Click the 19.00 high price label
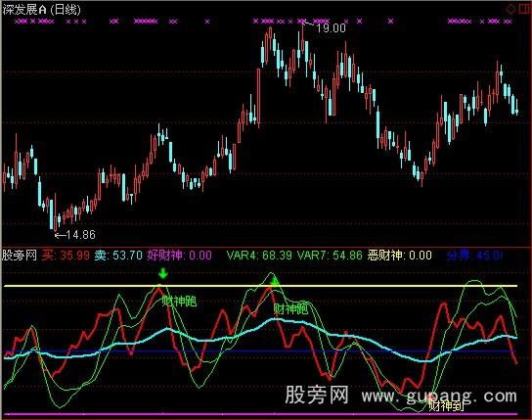The height and width of the screenshot is (420, 532). [x=331, y=27]
